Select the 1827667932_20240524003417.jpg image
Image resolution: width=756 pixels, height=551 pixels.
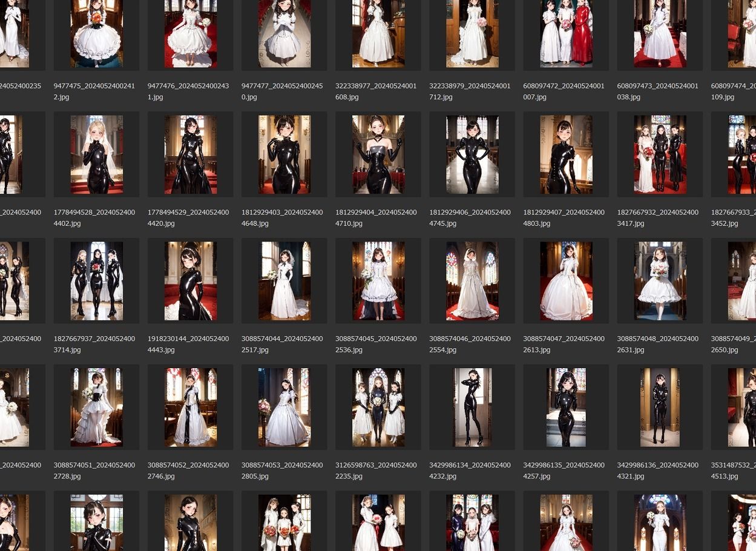click(x=660, y=155)
